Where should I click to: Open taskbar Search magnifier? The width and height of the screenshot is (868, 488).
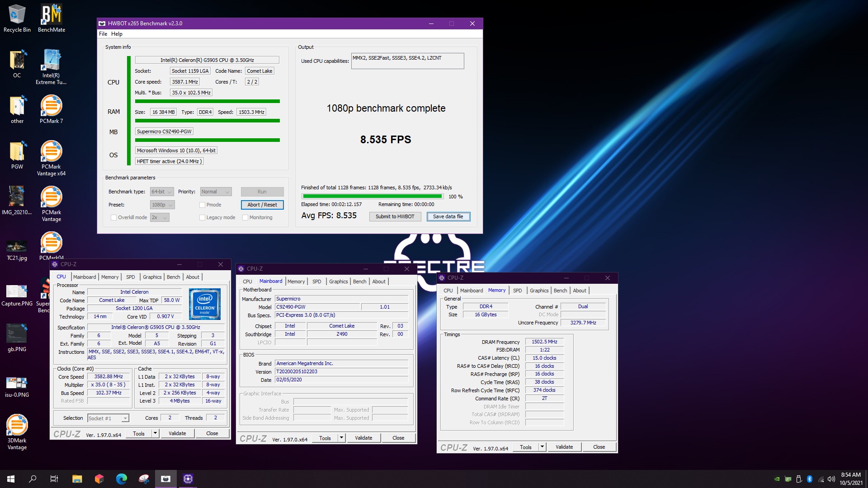(33, 479)
